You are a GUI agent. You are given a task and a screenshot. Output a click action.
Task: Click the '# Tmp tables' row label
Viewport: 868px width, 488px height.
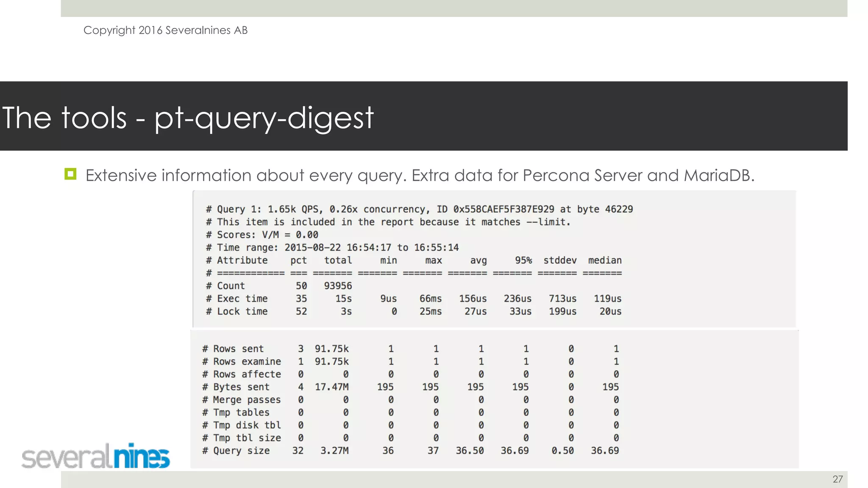pos(236,412)
